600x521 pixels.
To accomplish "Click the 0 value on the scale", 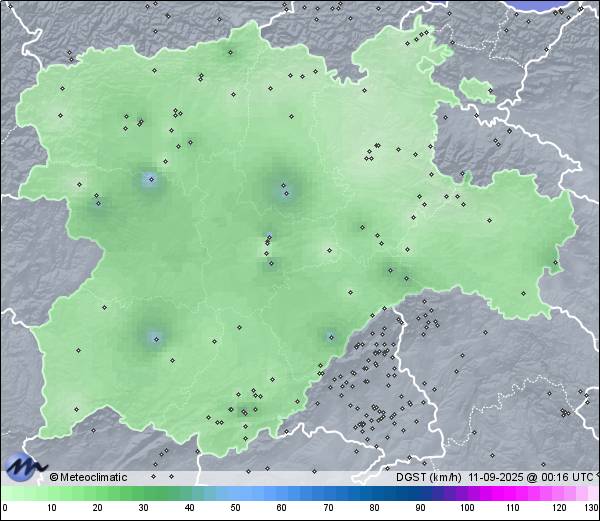I will [x=5, y=508].
